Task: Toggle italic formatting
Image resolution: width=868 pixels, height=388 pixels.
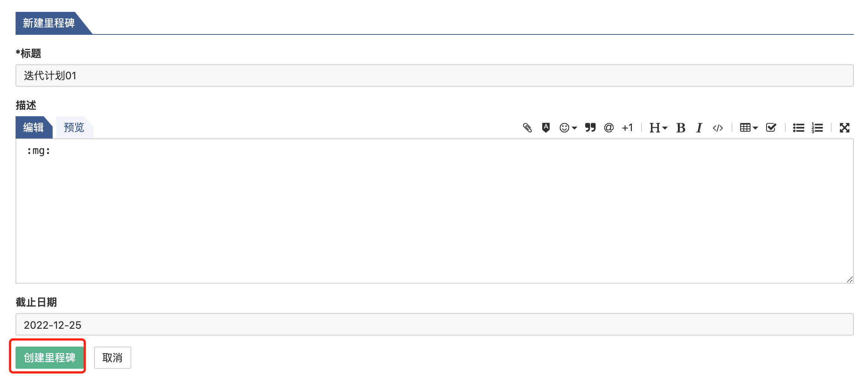Action: [699, 128]
